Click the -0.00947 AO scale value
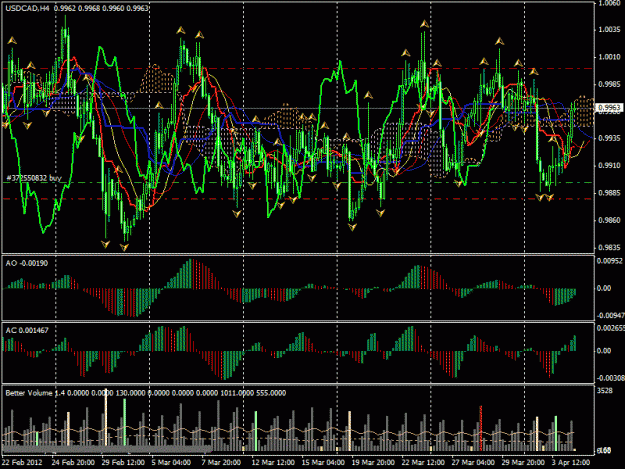The height and width of the screenshot is (469, 625). click(x=610, y=316)
